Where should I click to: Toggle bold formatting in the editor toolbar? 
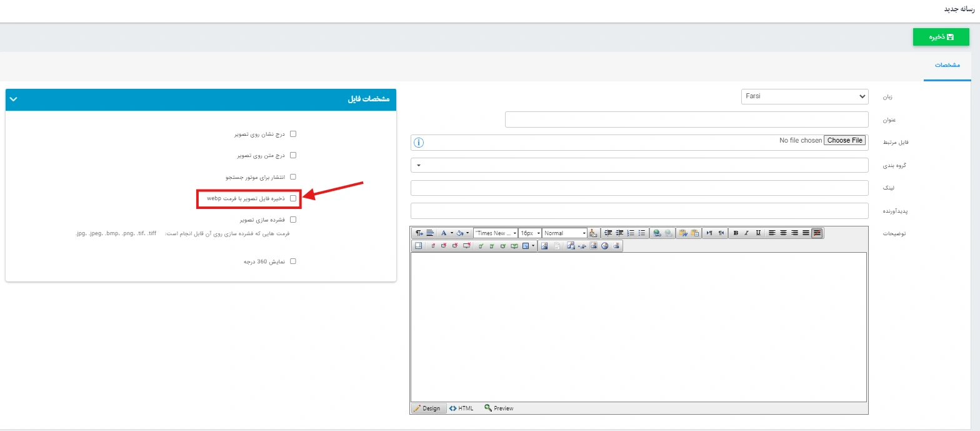point(736,233)
